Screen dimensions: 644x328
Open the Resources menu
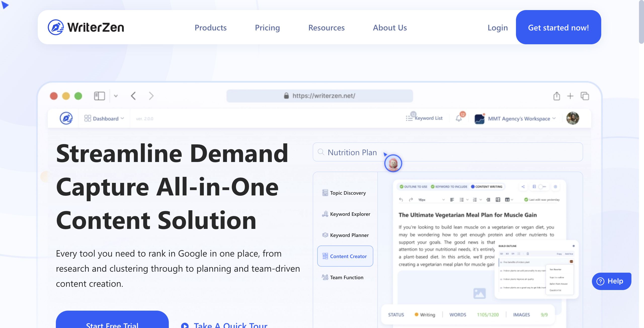point(326,28)
